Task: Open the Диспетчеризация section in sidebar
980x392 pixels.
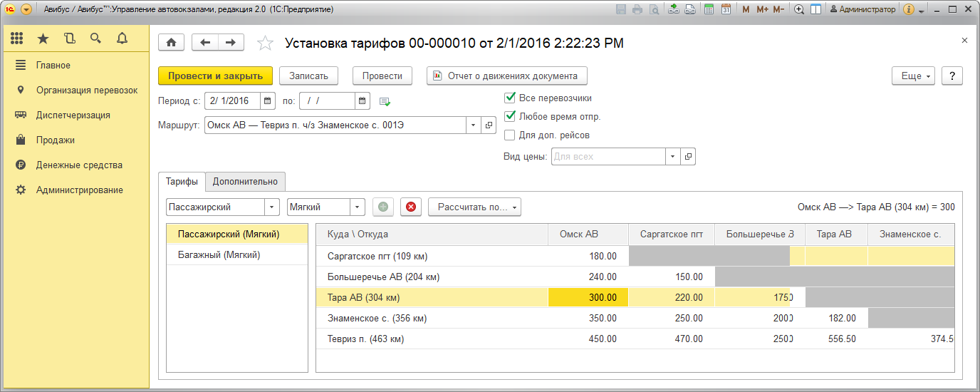Action: point(73,115)
